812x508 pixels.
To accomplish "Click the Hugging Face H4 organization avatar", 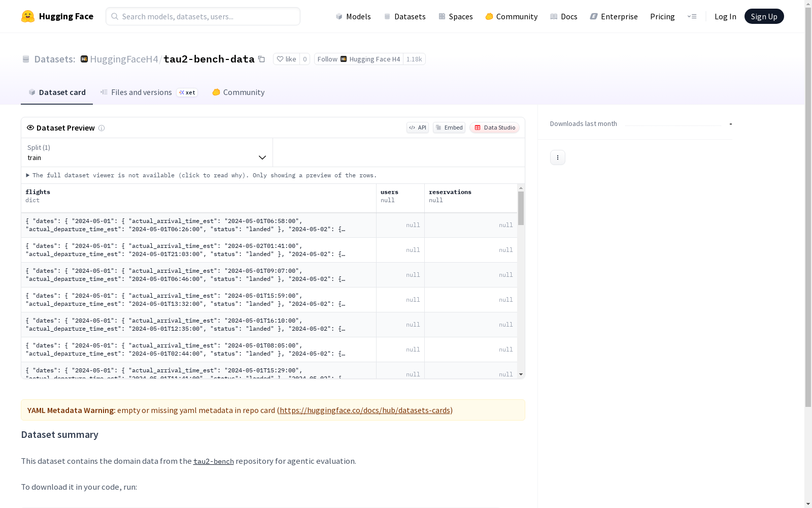I will [x=84, y=59].
